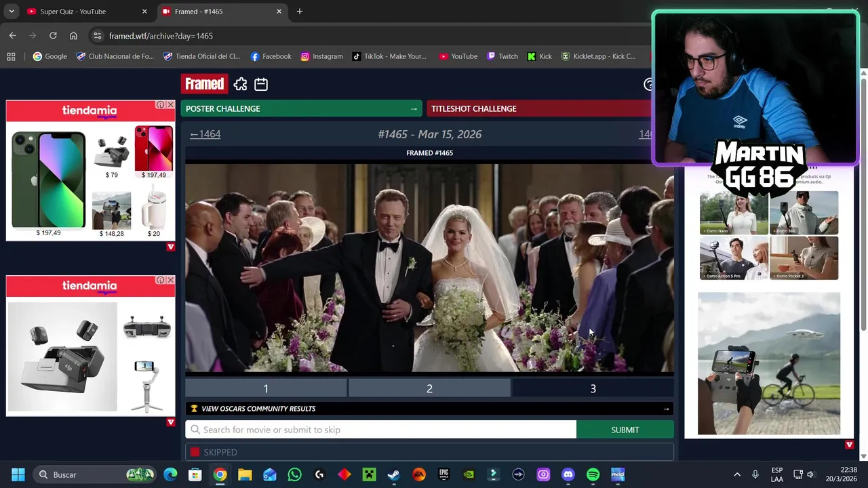Click the DJI drone ad image on right

pyautogui.click(x=769, y=364)
